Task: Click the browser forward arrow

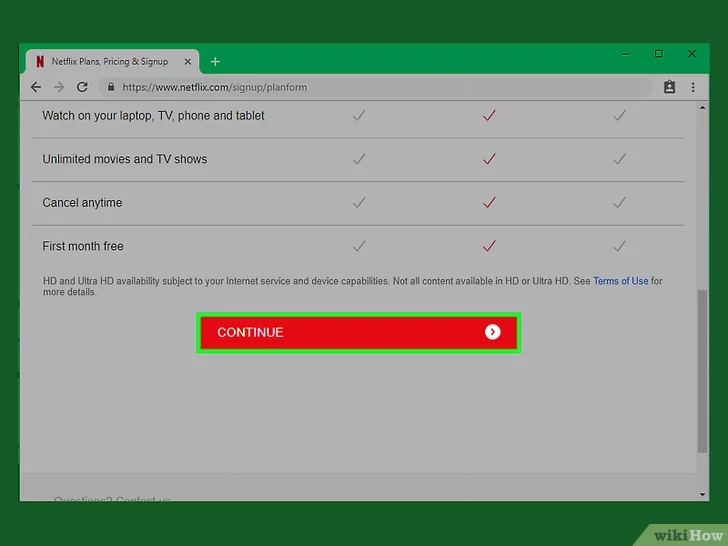Action: (x=59, y=87)
